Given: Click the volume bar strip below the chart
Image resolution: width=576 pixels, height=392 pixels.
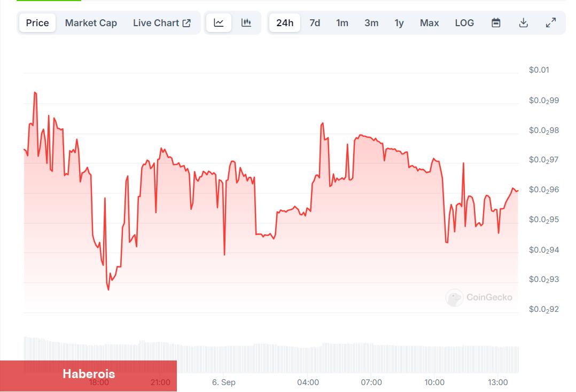Looking at the screenshot, I should point(271,355).
